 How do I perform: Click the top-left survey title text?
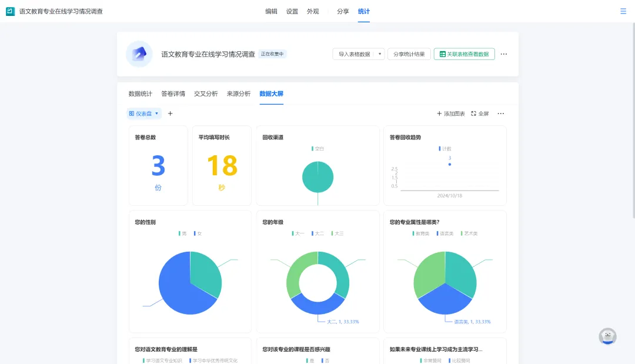click(61, 11)
